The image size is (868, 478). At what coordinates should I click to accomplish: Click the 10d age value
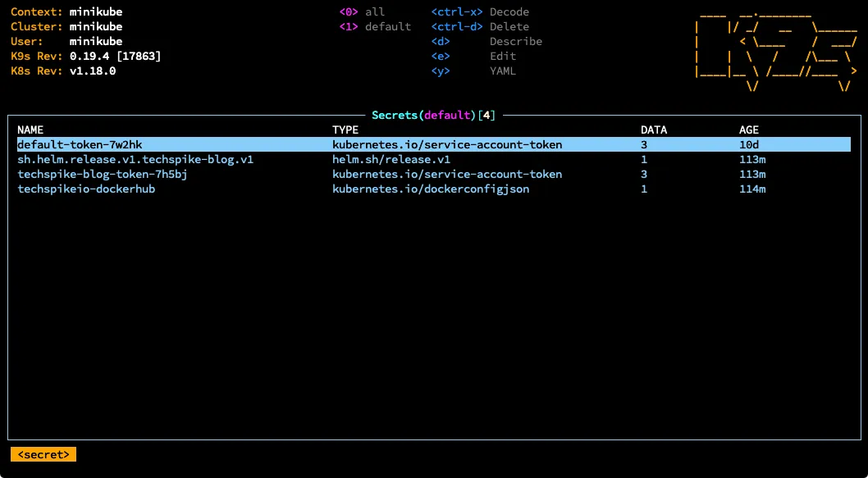(749, 145)
